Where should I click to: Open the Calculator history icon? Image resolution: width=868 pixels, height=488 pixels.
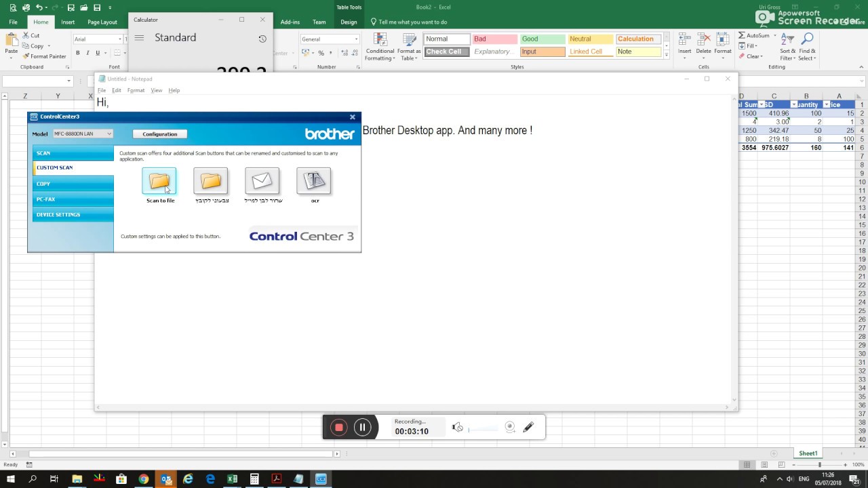[x=262, y=39]
